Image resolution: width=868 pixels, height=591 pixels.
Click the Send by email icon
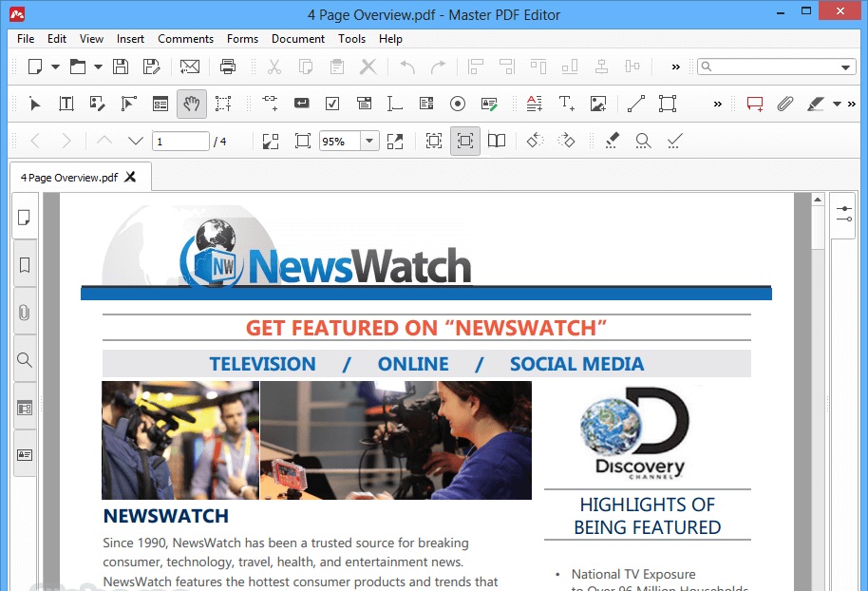tap(190, 67)
